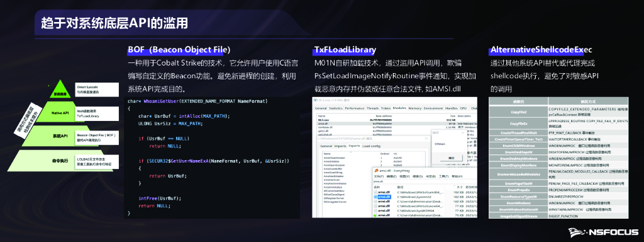Screen dimensions: 644x242
Task: Click the Everything app magnifier icon
Action: pyautogui.click(x=376, y=170)
